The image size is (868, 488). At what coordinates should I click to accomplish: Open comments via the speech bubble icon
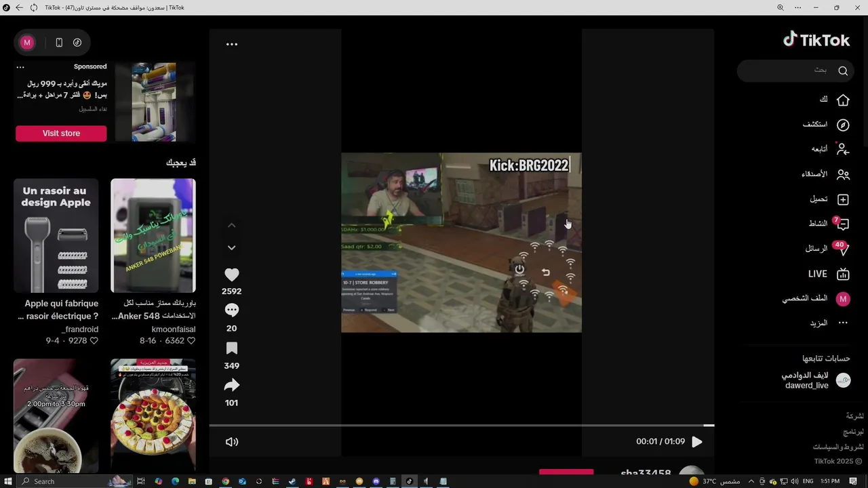232,310
